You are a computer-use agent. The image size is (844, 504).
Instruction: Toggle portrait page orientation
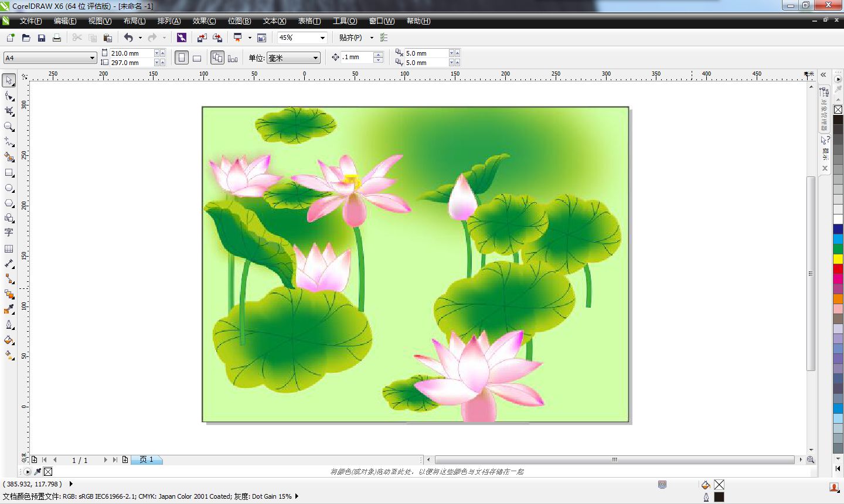click(182, 57)
